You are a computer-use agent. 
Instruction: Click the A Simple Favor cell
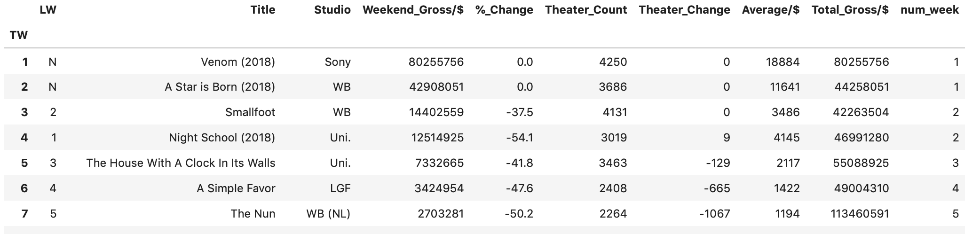tap(236, 188)
